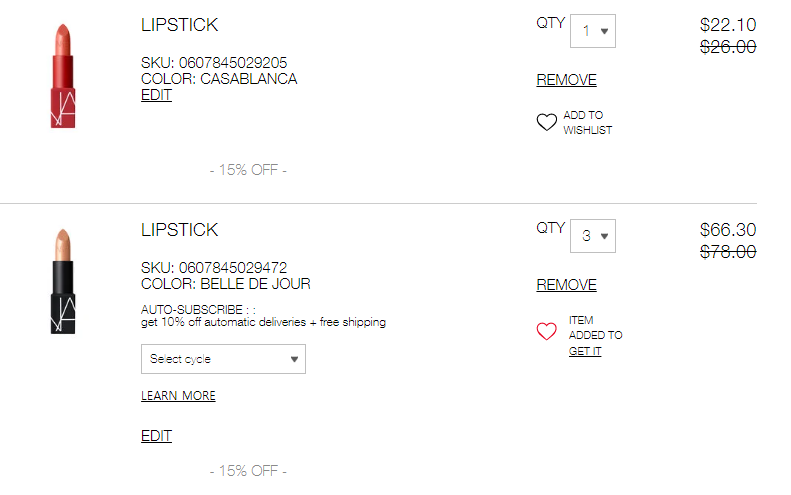Click the first Lipstick product title
This screenshot has height=495, width=791.
tap(179, 25)
